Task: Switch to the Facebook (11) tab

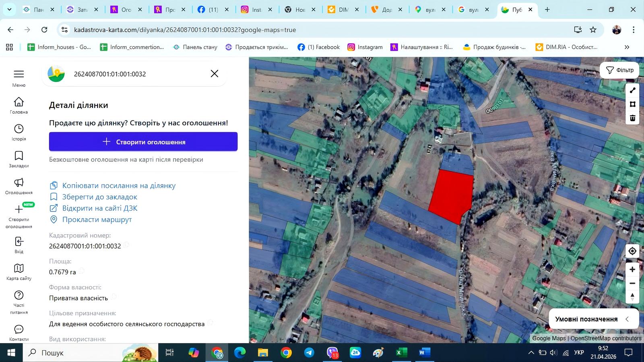Action: (x=208, y=10)
